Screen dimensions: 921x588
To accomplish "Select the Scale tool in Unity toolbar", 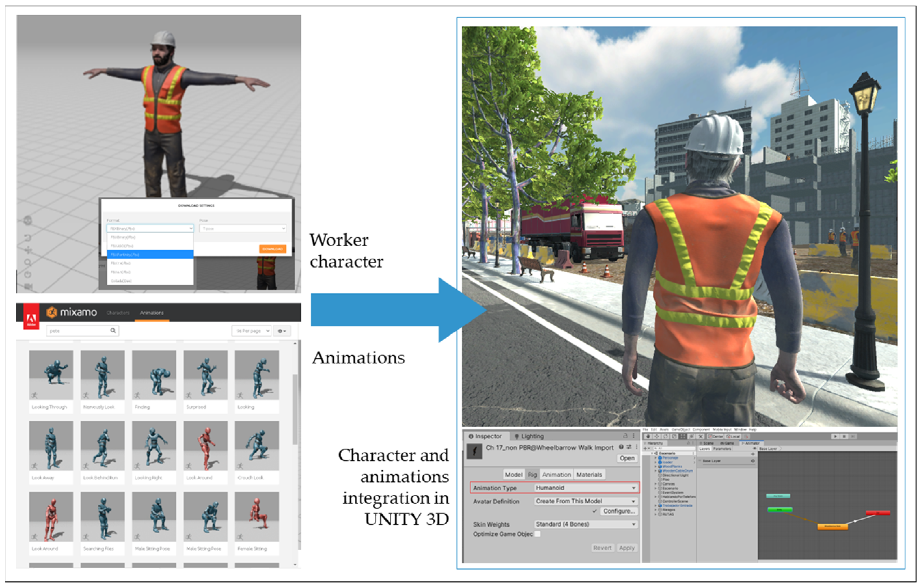I will click(x=674, y=436).
